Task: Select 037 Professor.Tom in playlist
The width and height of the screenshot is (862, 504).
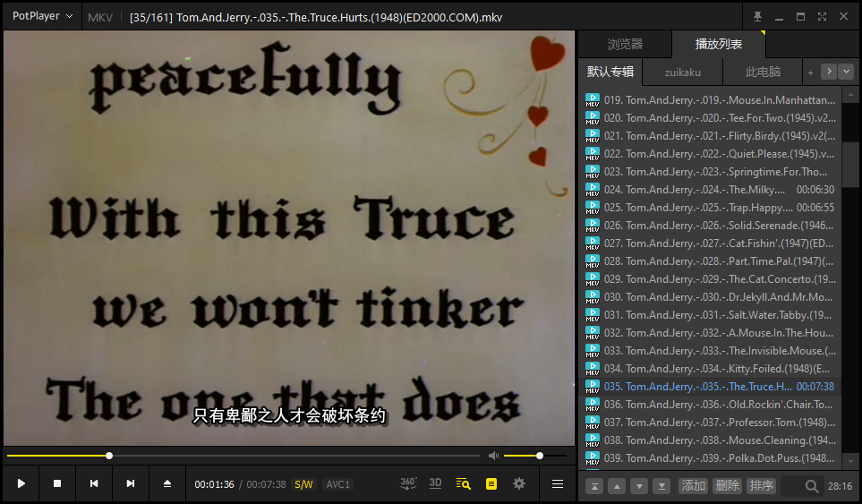Action: 710,423
